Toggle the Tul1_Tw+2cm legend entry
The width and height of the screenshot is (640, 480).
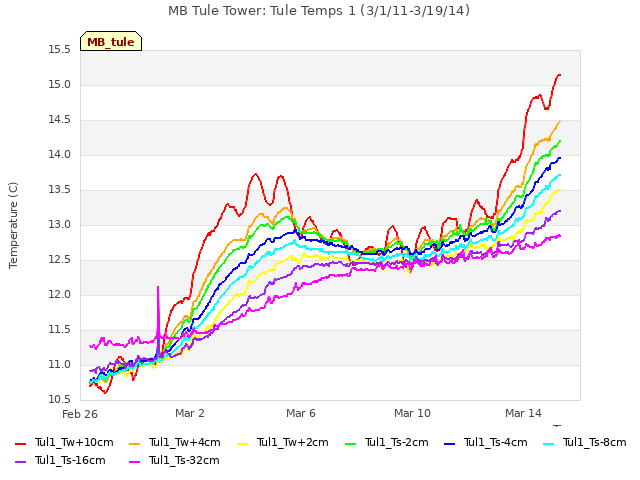(x=282, y=442)
